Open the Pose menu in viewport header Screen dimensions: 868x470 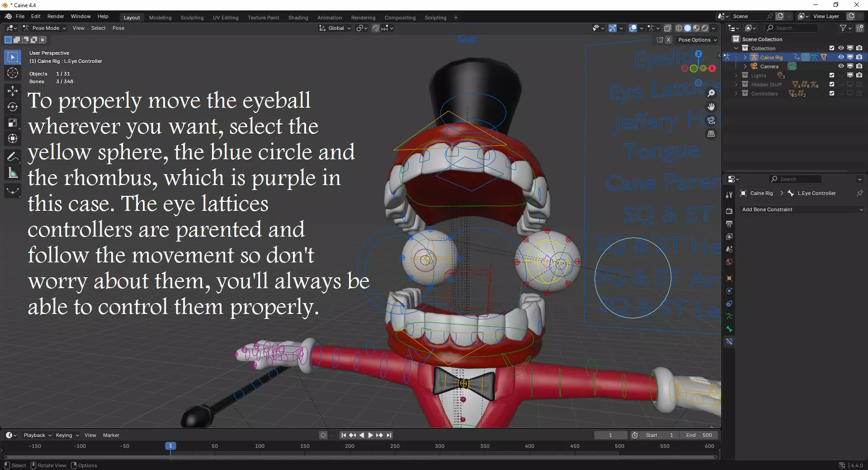click(x=118, y=28)
